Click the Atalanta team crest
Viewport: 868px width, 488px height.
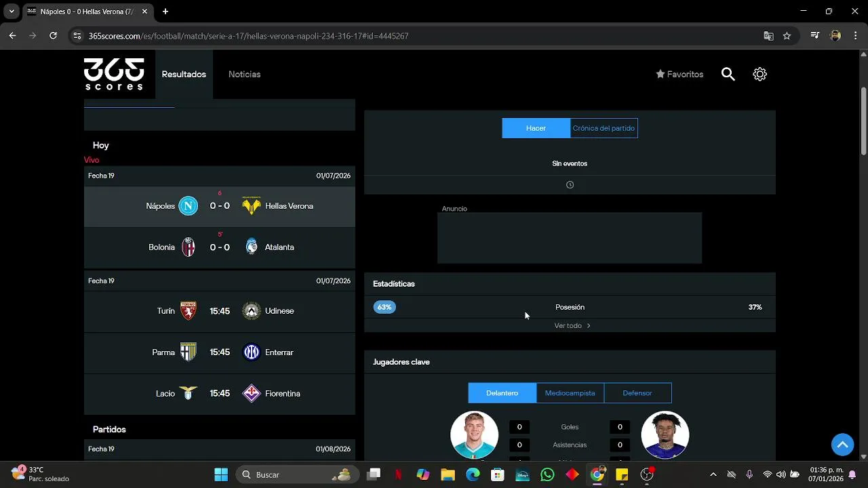(252, 247)
